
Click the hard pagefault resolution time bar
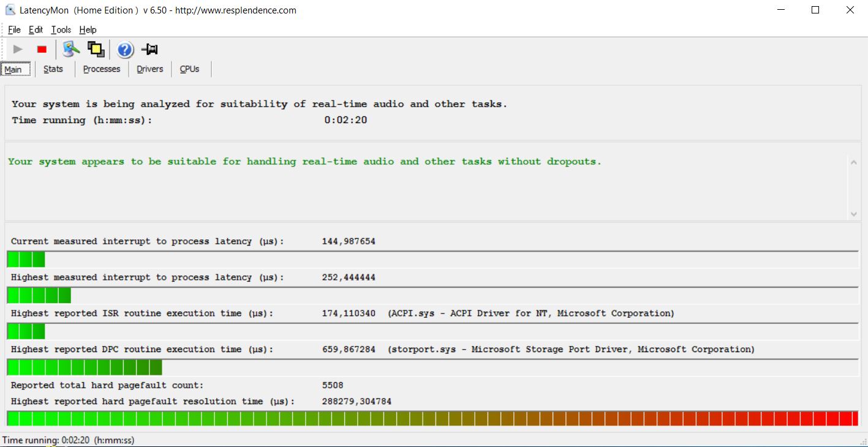click(432, 419)
